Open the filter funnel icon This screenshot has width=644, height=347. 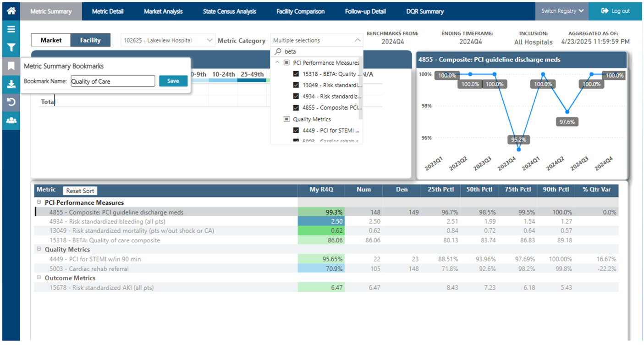(x=11, y=48)
